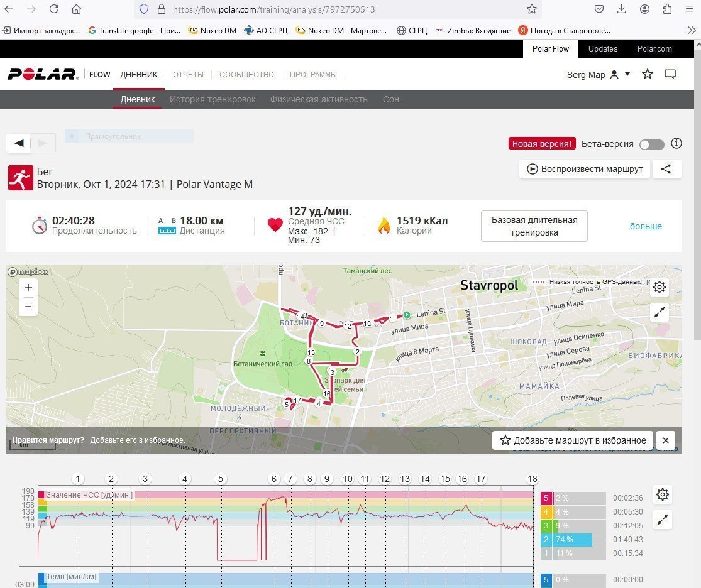Click Новая версия! red badge
This screenshot has width=701, height=588.
[x=542, y=143]
